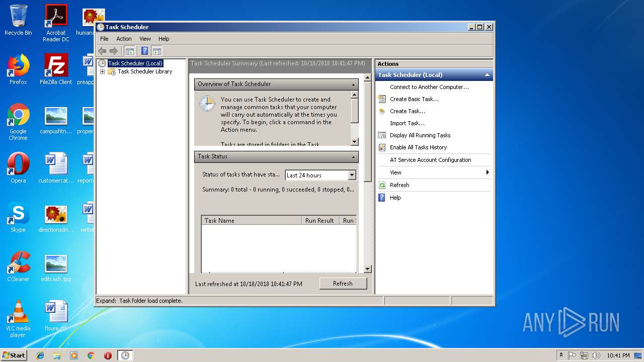This screenshot has width=644, height=362.
Task: Click Opera icon in taskbar
Action: coord(108,355)
